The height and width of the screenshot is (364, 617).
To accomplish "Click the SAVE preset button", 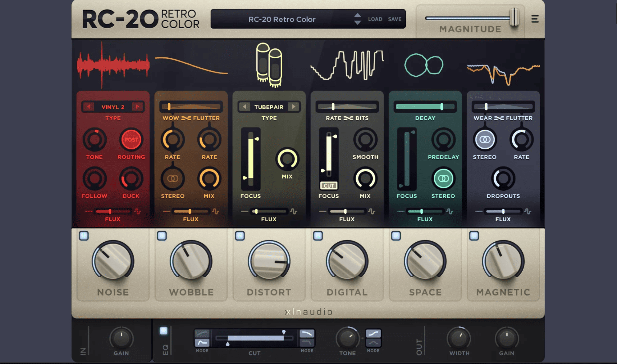I will 395,19.
